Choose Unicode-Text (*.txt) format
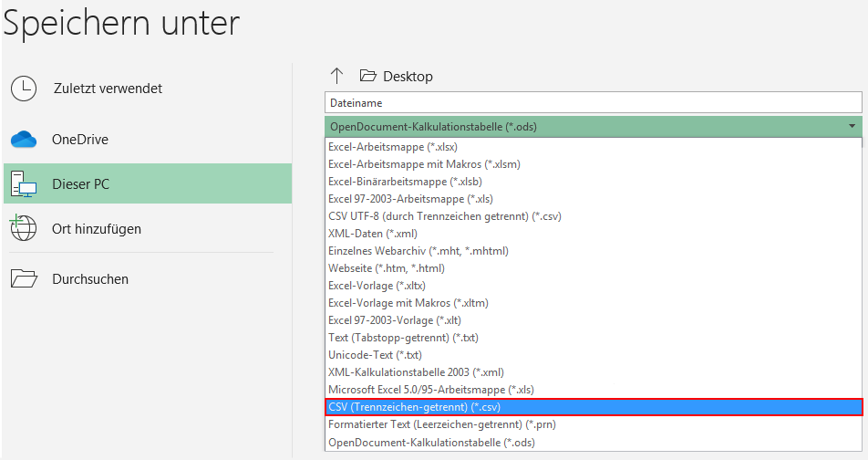 pos(594,355)
